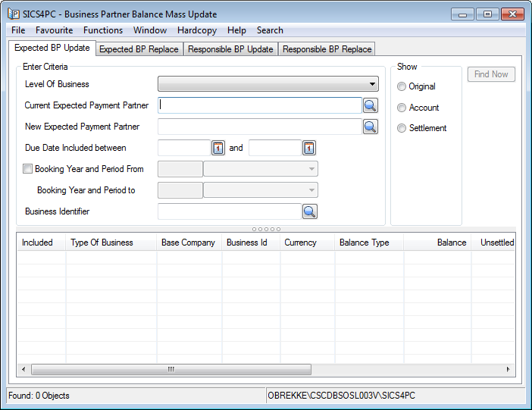Switch to the Expected BP Replace tab
The width and height of the screenshot is (532, 410).
coord(139,49)
